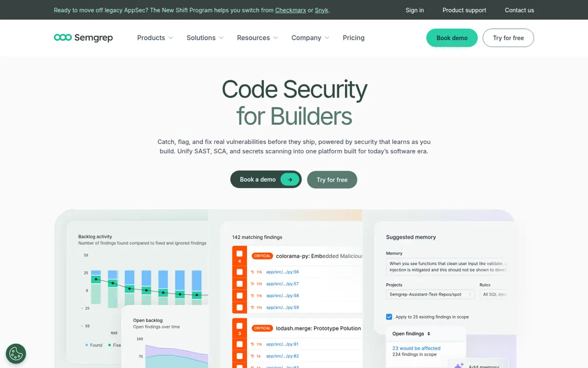Tick the checkbox for app/src/.../py:81
The width and height of the screenshot is (588, 368).
240,344
